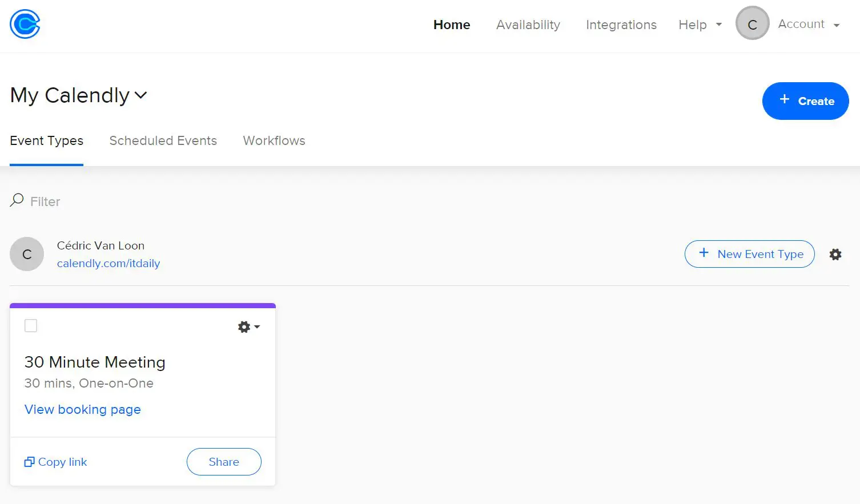Click the Share button on meeting card
The image size is (860, 504).
pos(224,462)
